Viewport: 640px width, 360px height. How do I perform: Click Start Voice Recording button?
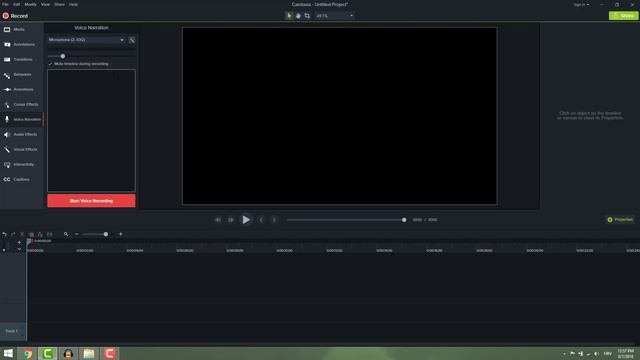(x=91, y=201)
